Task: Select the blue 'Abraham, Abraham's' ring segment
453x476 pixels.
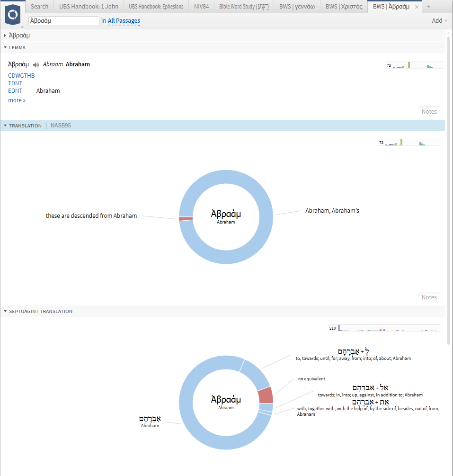Action: coord(266,217)
